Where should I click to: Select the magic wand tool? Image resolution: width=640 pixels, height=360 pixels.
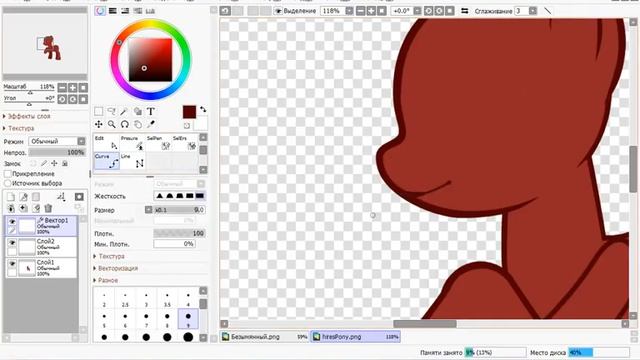(x=124, y=111)
